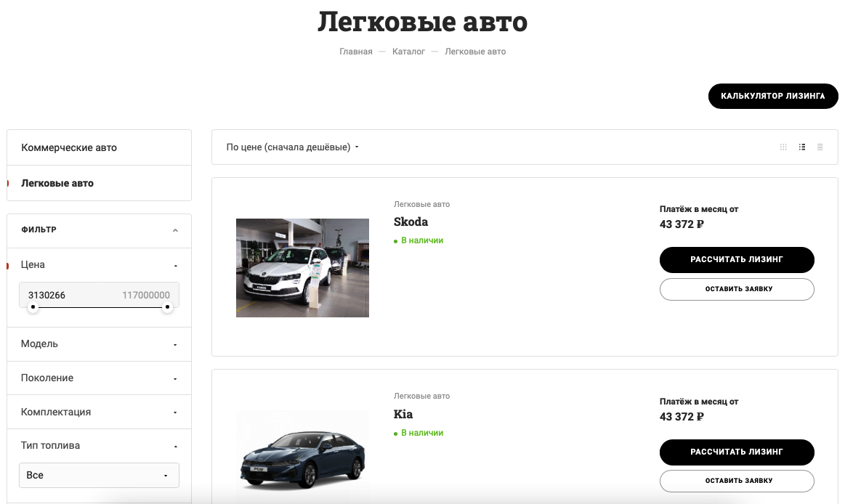The width and height of the screenshot is (853, 504).
Task: Open fuel type dropdown showing 'Все'
Action: (99, 475)
